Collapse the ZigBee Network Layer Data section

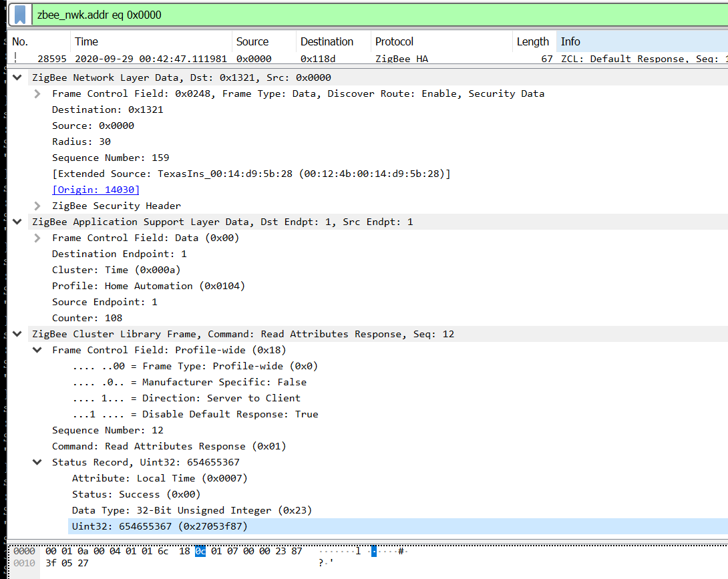[17, 77]
